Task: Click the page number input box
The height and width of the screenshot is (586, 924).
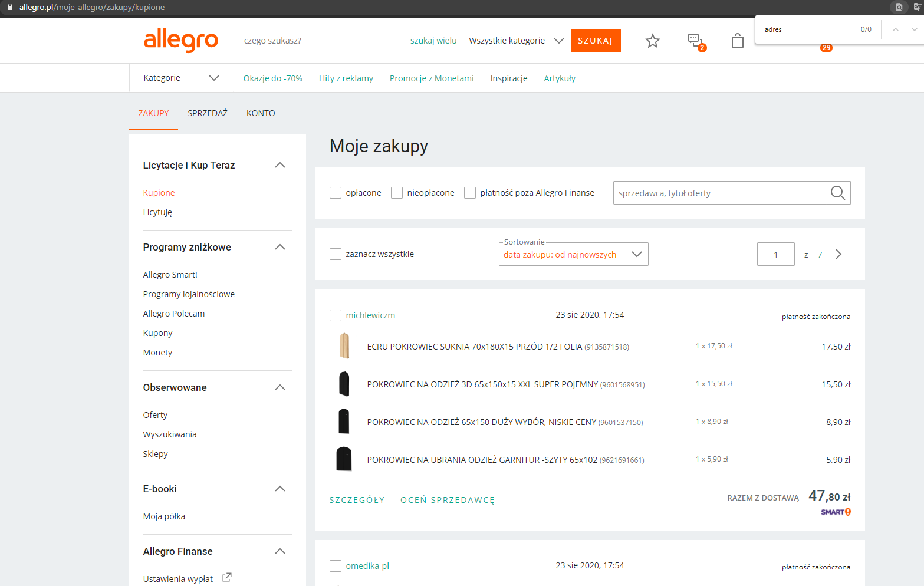Action: click(776, 254)
